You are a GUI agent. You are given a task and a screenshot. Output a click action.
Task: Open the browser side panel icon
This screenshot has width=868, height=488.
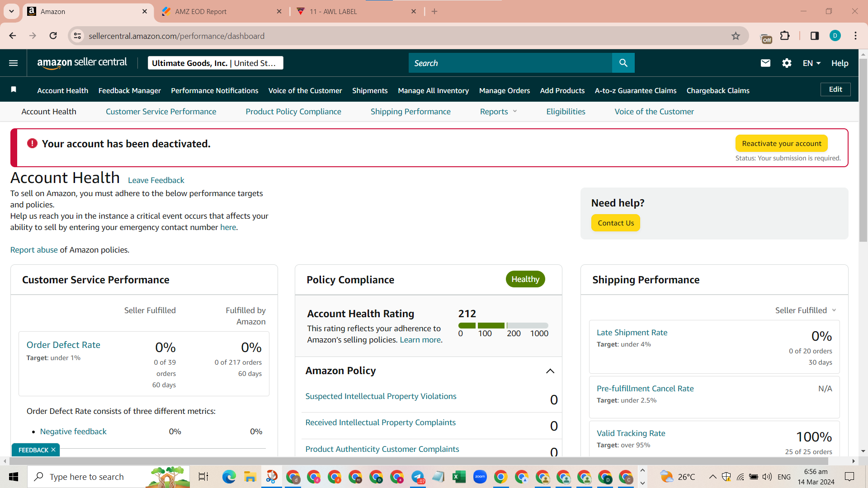(x=815, y=36)
